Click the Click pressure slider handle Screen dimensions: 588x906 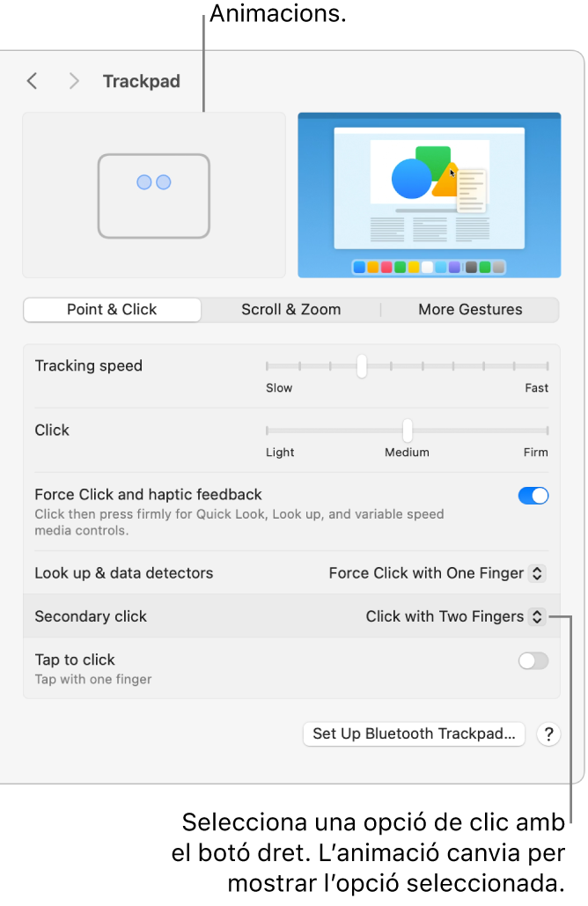coord(408,431)
